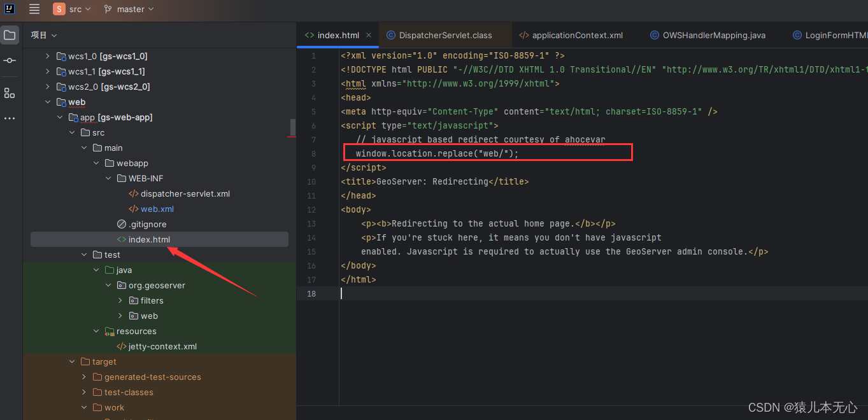The height and width of the screenshot is (420, 868).
Task: Click the DispatcherServlet.class tab icon
Action: 391,35
